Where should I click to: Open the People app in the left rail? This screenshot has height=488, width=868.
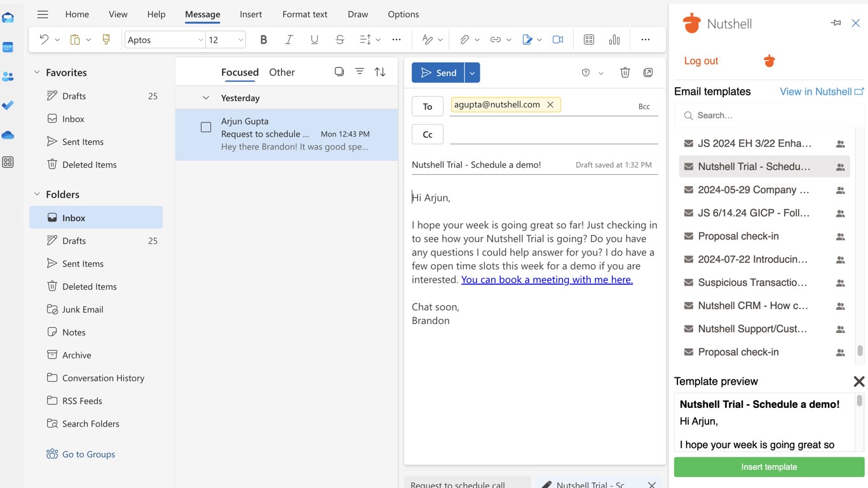pyautogui.click(x=8, y=76)
